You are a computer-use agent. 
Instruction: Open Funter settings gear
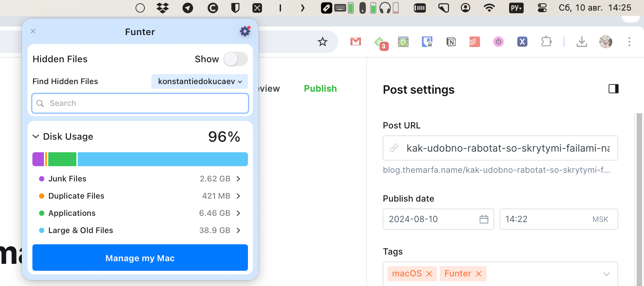245,31
